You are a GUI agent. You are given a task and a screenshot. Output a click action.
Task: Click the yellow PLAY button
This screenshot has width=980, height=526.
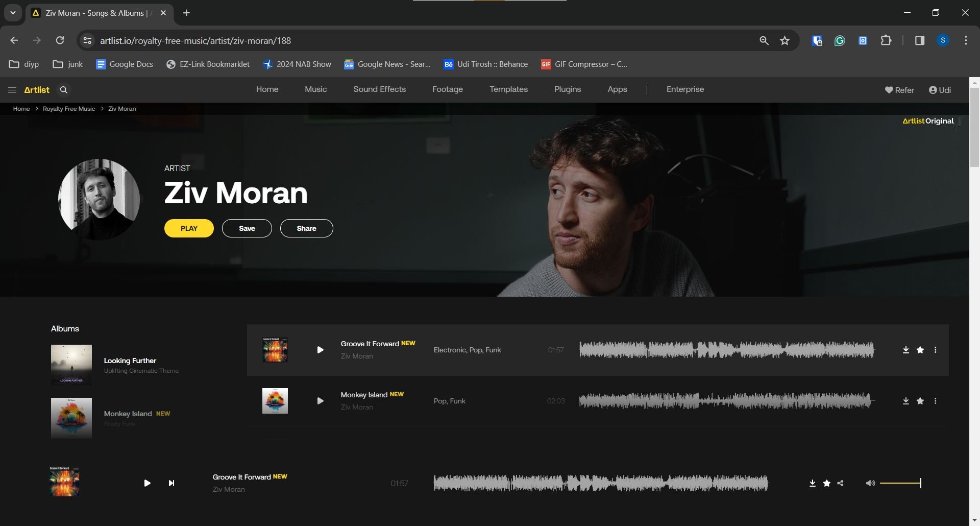click(x=189, y=228)
